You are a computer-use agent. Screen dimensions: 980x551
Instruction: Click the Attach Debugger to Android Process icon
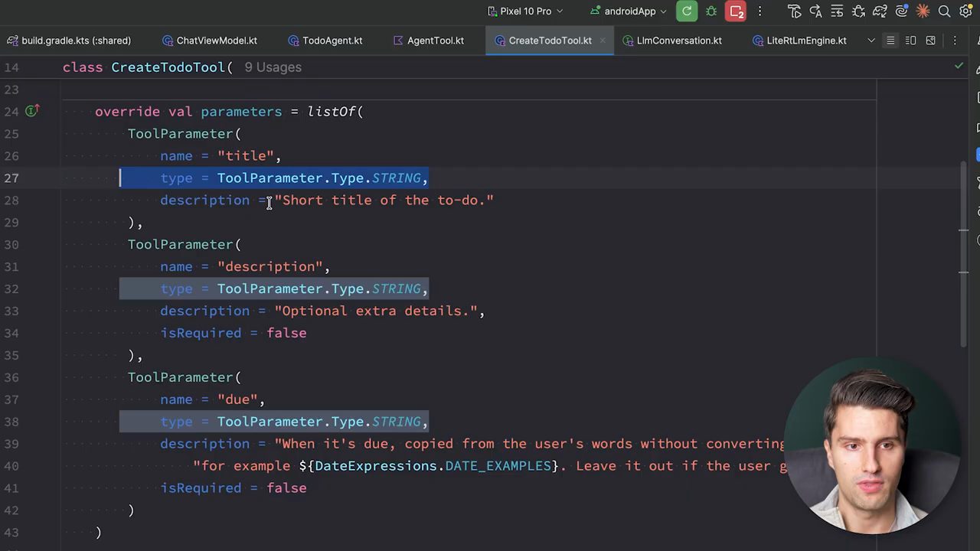[x=858, y=11]
